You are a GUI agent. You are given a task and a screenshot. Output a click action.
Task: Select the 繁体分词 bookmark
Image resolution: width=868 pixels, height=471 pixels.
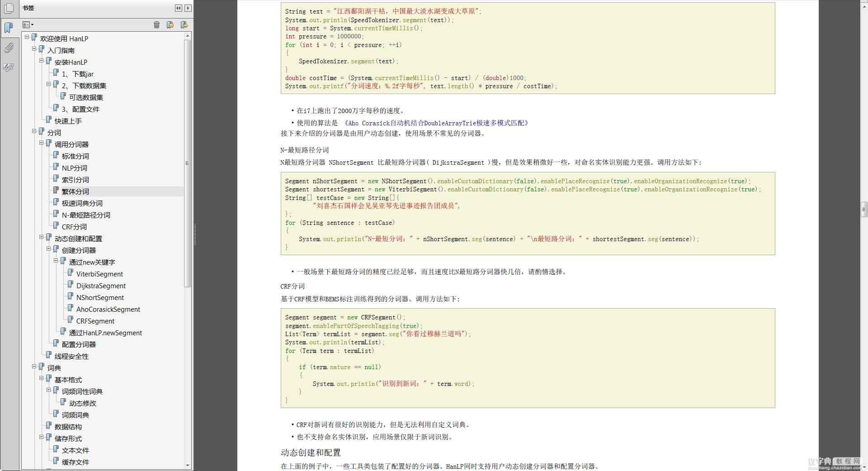(75, 191)
